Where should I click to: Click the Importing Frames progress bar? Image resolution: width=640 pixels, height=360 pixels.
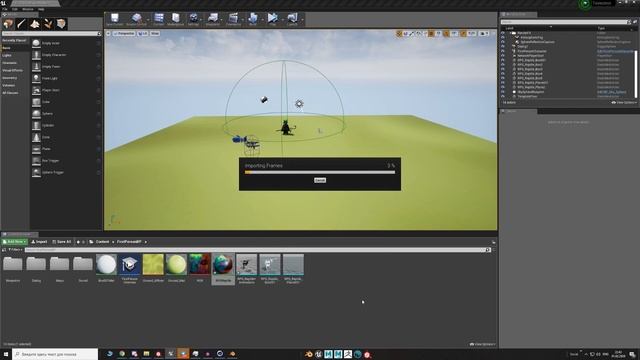coord(320,172)
